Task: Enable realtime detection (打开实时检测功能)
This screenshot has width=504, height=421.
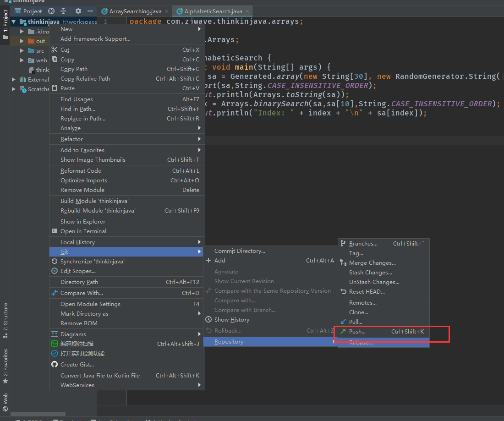Action: [x=82, y=354]
